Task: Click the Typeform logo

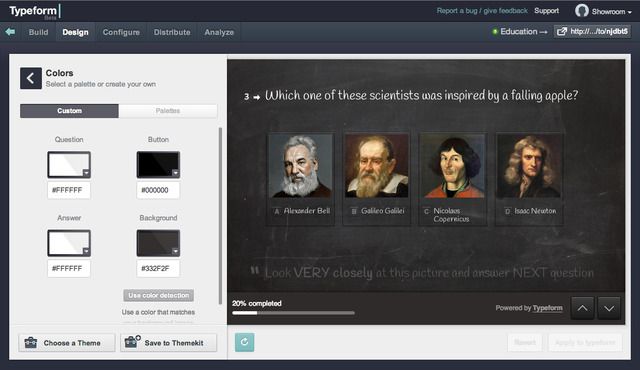Action: pos(33,11)
